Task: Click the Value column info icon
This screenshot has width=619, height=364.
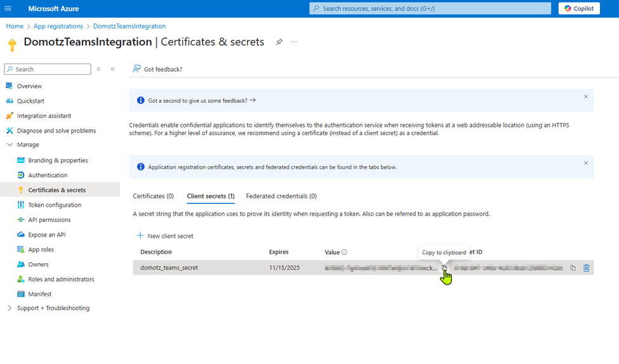Action: pyautogui.click(x=344, y=252)
